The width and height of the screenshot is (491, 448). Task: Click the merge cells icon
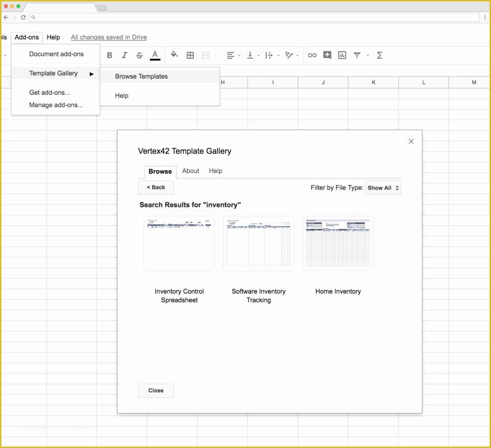(206, 55)
